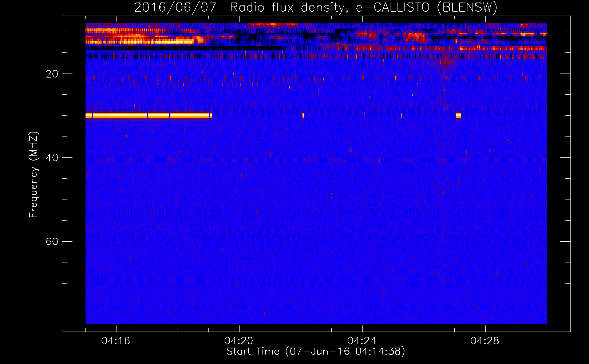Click the 60 frequency tick label
The image size is (589, 364).
pyautogui.click(x=52, y=241)
